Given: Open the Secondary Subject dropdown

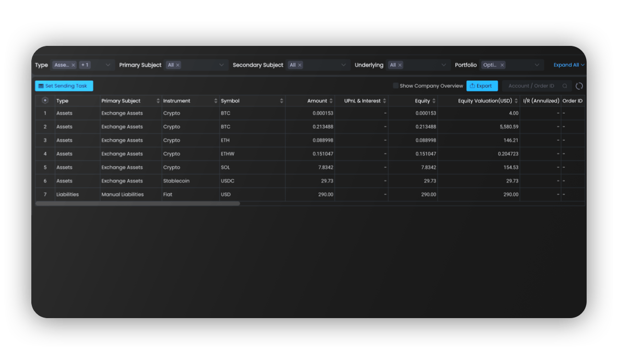Looking at the screenshot, I should pyautogui.click(x=343, y=65).
